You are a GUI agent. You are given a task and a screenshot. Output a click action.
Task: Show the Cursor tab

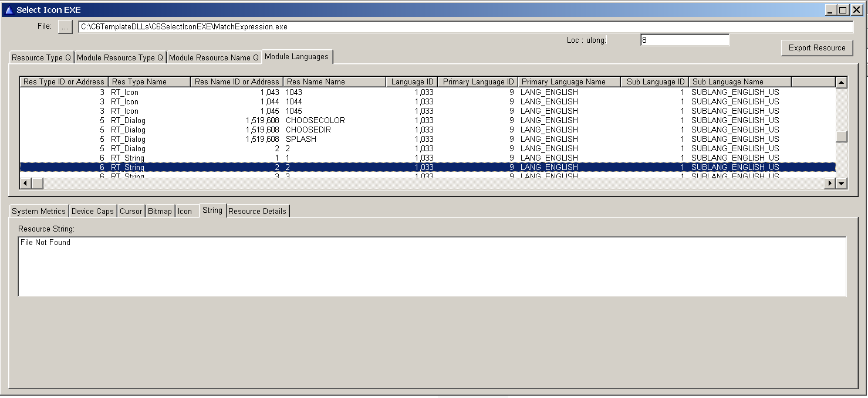coord(131,211)
